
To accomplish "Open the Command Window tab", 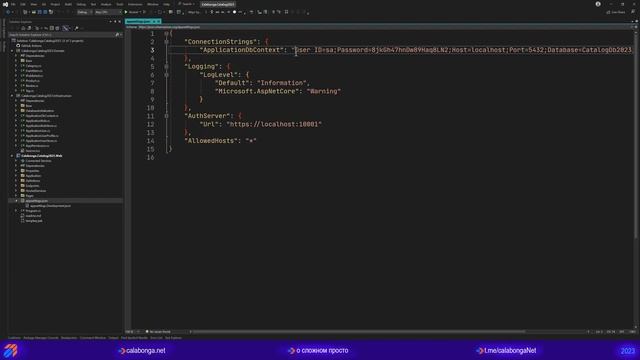I will pyautogui.click(x=93, y=338).
